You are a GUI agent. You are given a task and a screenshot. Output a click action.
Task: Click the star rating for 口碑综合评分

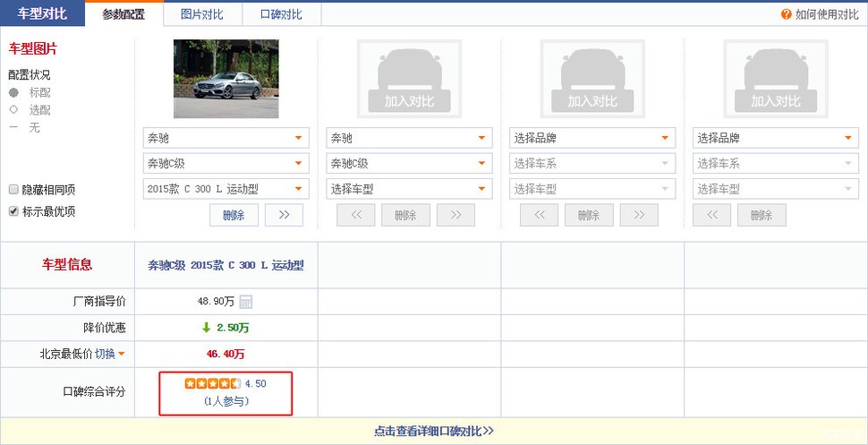coord(213,383)
